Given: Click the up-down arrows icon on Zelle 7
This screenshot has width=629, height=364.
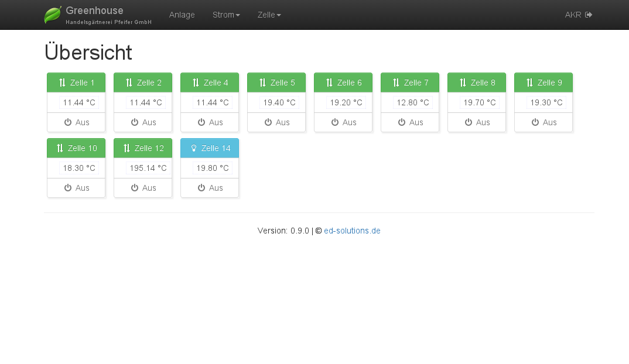Looking at the screenshot, I should (396, 83).
